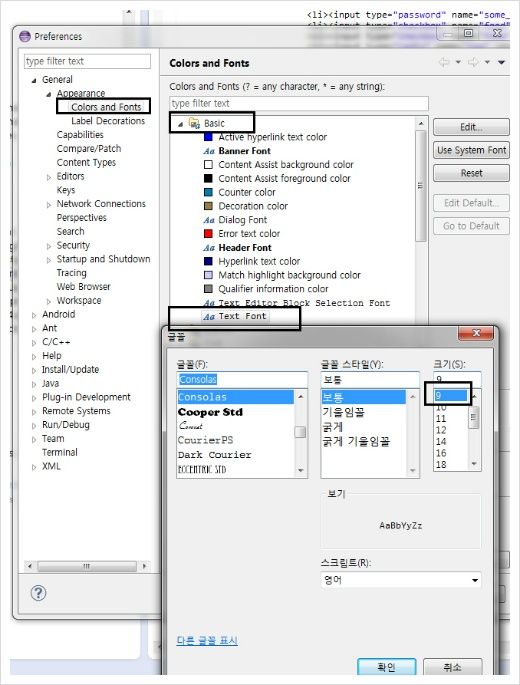Click the preferences tree horizontal scrollbar

87,566
